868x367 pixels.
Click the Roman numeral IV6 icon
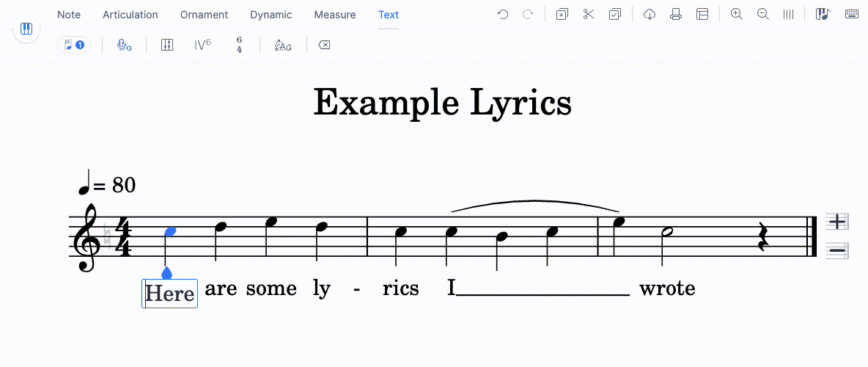coord(202,46)
